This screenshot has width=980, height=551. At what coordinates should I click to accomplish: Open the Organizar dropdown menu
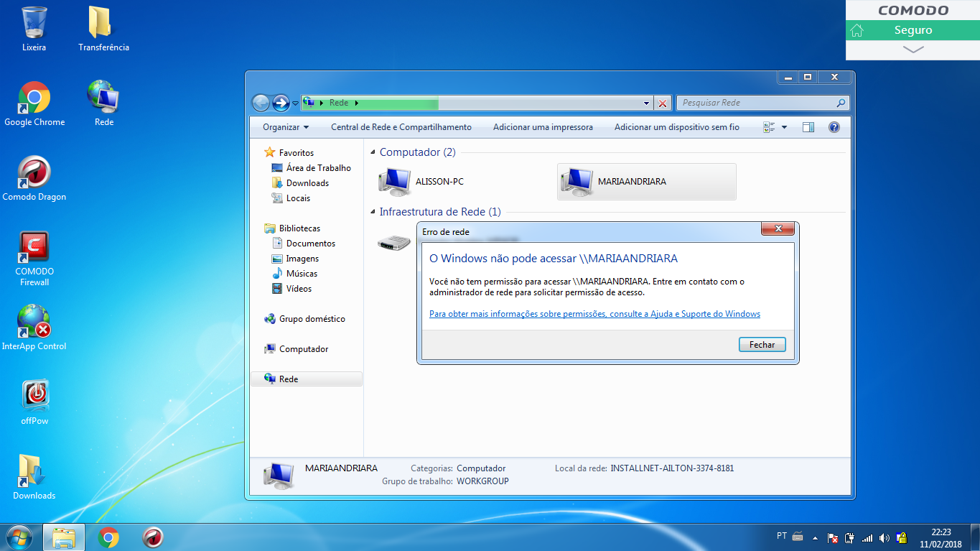click(286, 127)
